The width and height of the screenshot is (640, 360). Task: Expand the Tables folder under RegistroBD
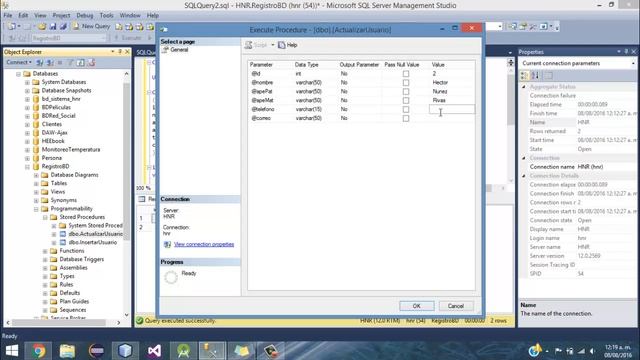[x=36, y=183]
